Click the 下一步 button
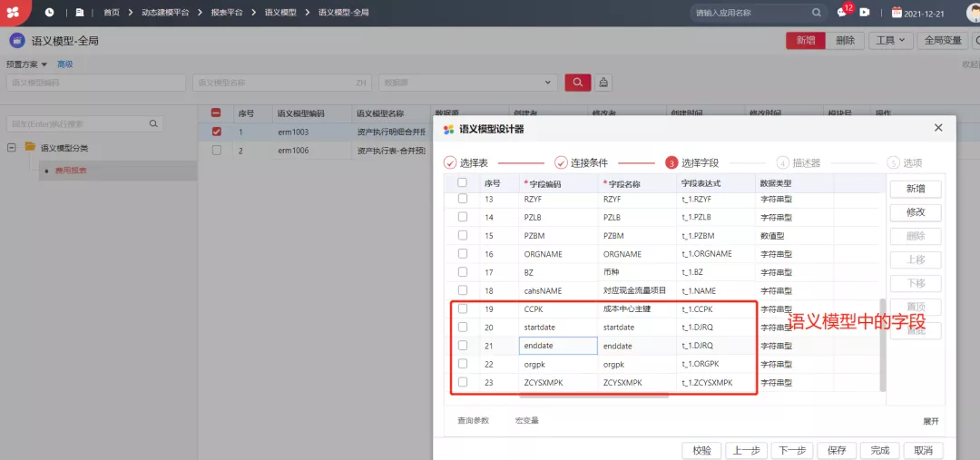This screenshot has height=460, width=980. click(x=791, y=451)
